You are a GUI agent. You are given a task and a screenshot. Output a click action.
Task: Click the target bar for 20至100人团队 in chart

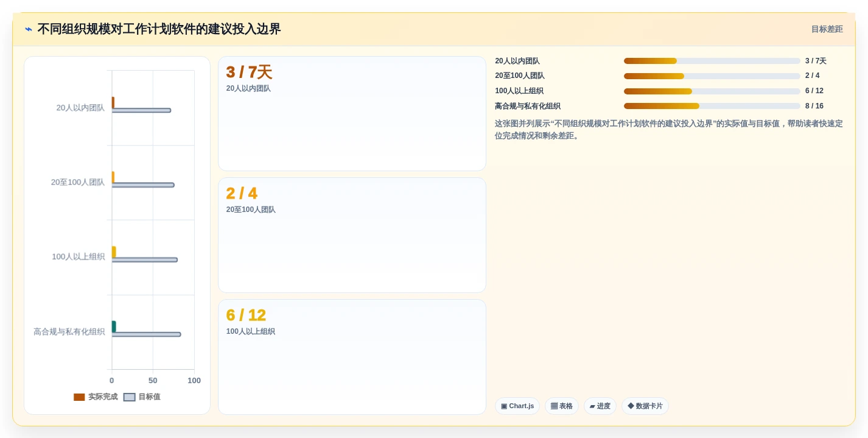coord(143,185)
